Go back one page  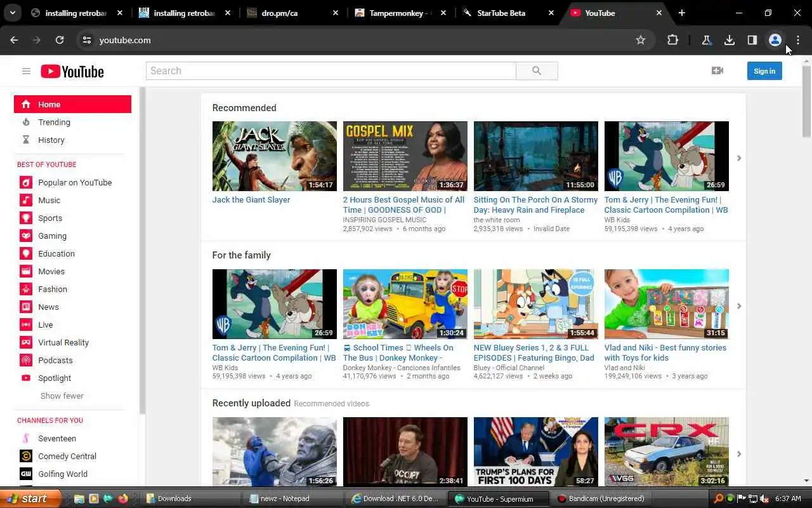(x=14, y=40)
